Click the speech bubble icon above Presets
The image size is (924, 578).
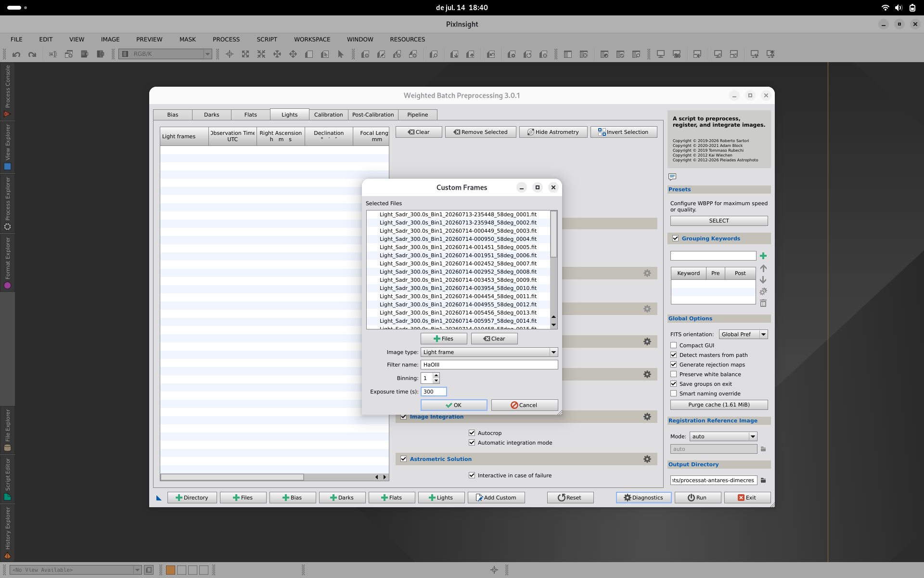pos(672,177)
